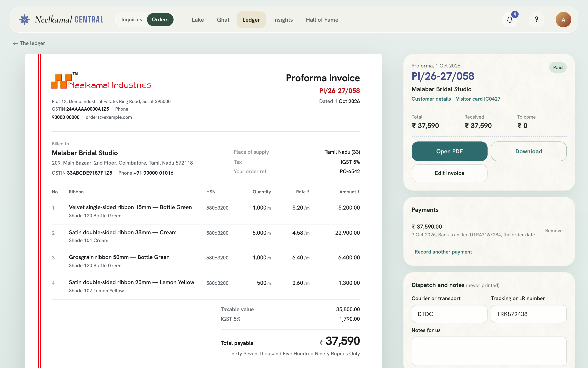This screenshot has height=368, width=588.
Task: Click Record another payment
Action: pyautogui.click(x=443, y=252)
